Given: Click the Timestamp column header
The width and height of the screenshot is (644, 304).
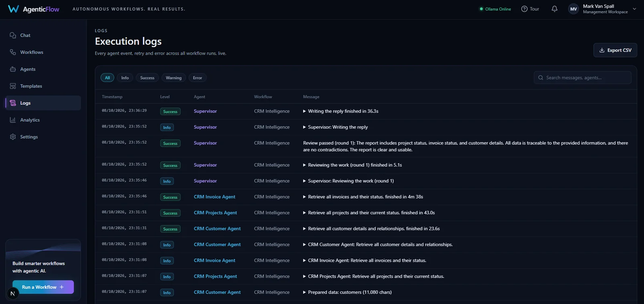Looking at the screenshot, I should pos(112,97).
